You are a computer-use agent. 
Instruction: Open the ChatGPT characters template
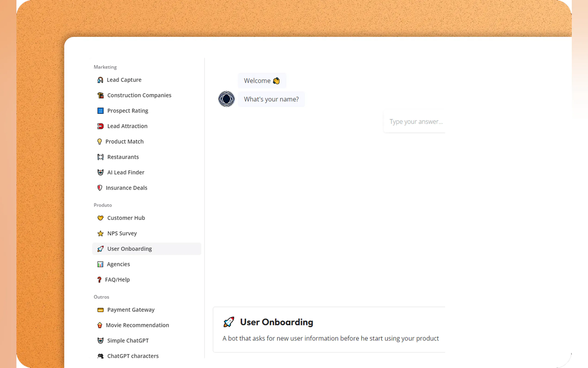coord(133,356)
